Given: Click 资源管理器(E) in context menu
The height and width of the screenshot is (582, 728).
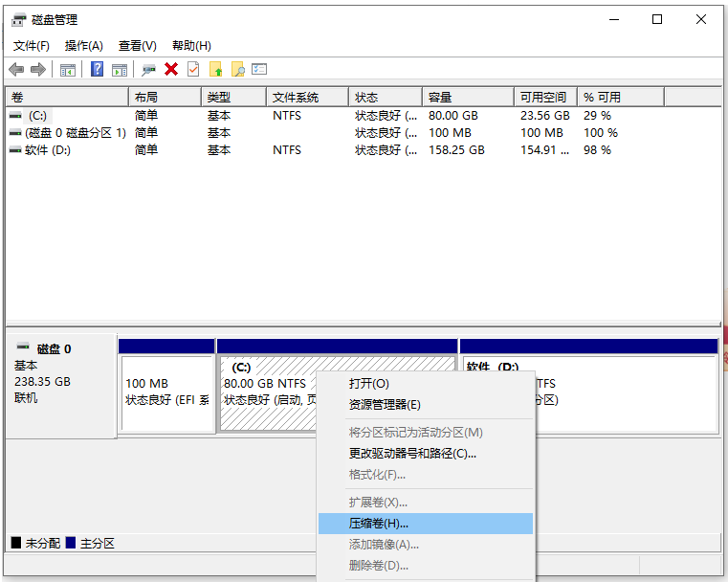Looking at the screenshot, I should click(385, 405).
